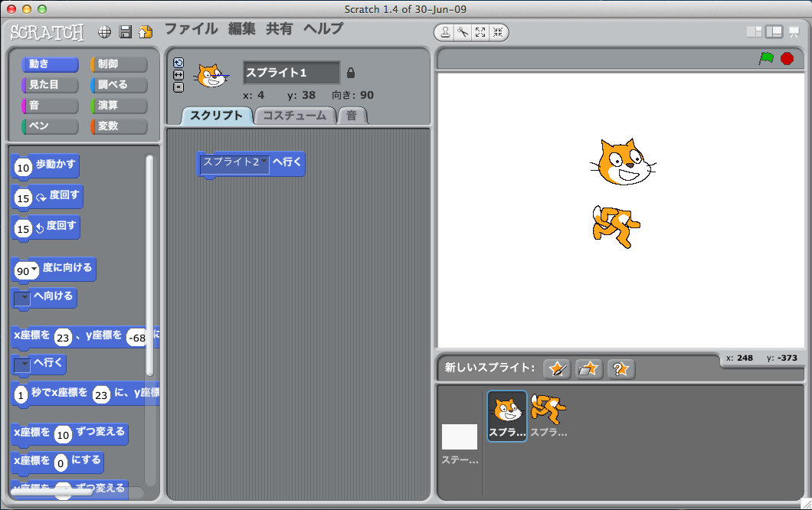This screenshot has height=510, width=812.
Task: Click the blocks palette horizontal scrollbar
Action: (x=51, y=492)
